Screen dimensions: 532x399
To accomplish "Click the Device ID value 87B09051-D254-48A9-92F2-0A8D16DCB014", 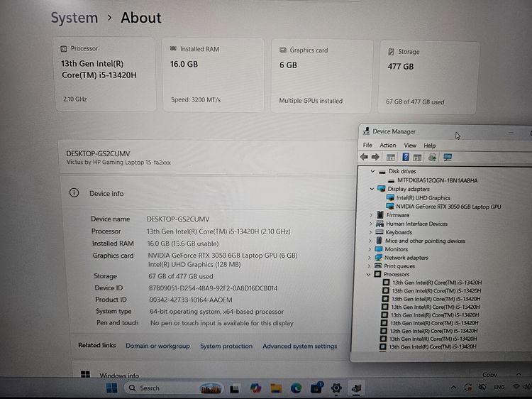I will pyautogui.click(x=213, y=288).
